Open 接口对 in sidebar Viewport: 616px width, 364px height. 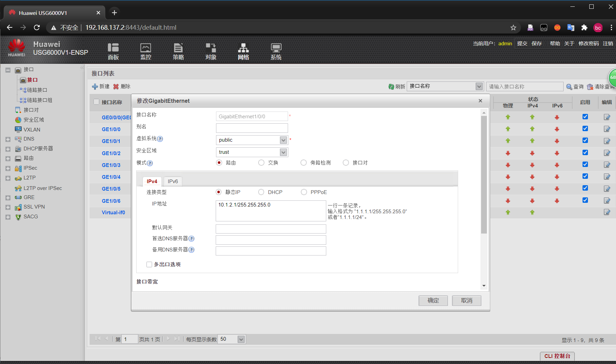pos(31,110)
